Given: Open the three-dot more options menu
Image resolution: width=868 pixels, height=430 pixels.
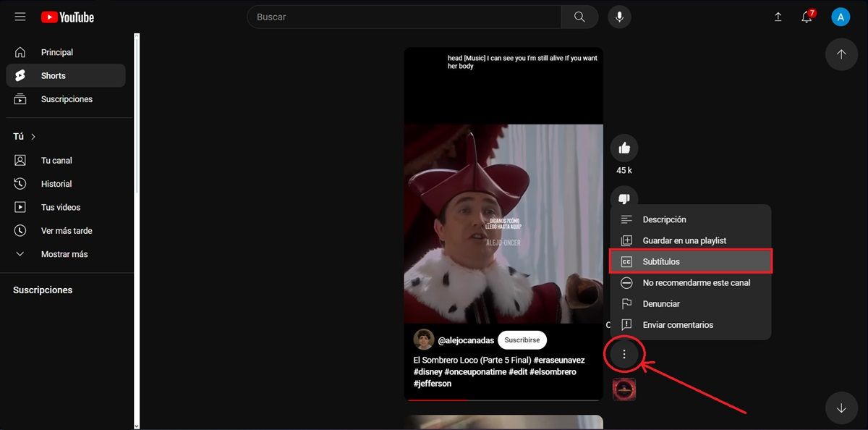Looking at the screenshot, I should 624,354.
